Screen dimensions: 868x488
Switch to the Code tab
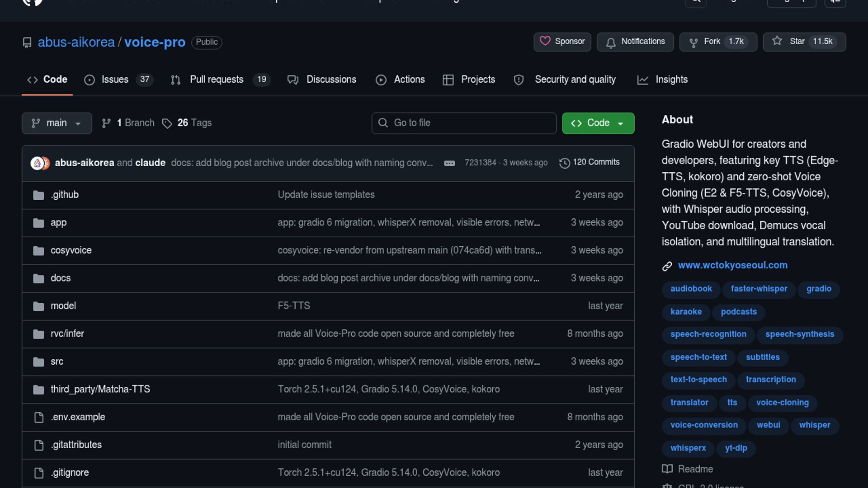coord(47,80)
